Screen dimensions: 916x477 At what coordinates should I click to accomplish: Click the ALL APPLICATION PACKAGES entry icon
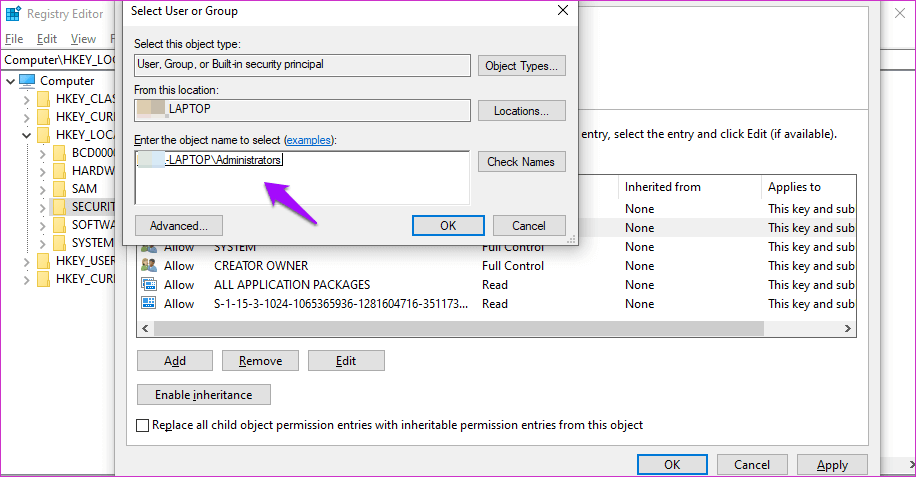click(149, 285)
